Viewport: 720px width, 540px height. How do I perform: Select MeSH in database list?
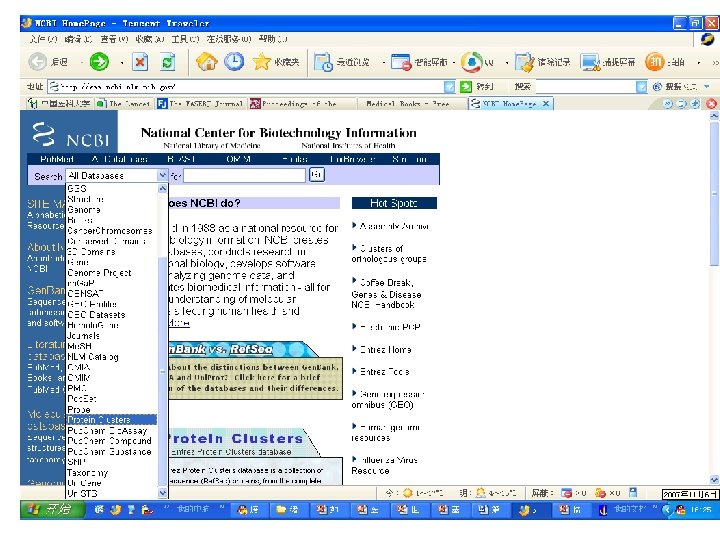[79, 346]
